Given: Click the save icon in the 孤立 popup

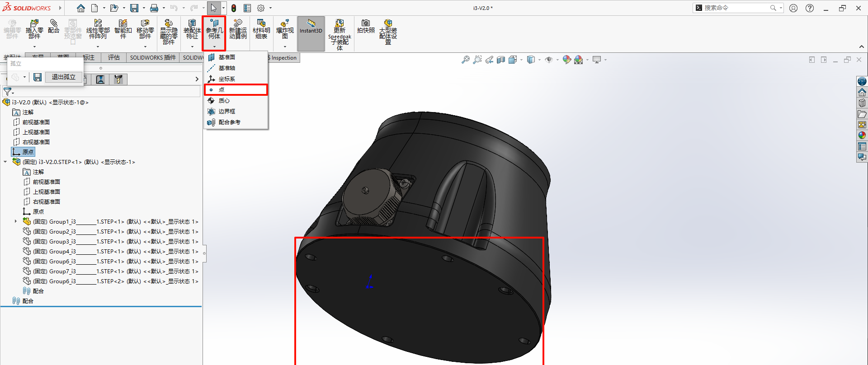Looking at the screenshot, I should [38, 77].
